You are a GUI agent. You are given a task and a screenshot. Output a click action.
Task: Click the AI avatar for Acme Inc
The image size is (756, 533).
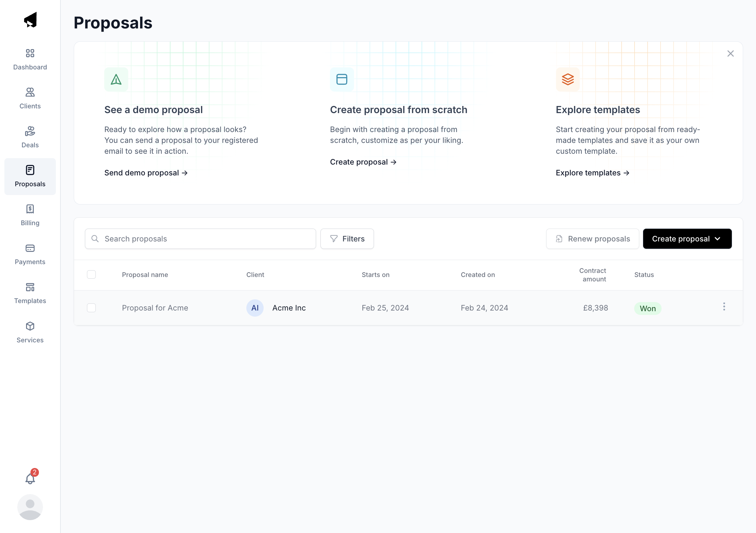coord(255,308)
